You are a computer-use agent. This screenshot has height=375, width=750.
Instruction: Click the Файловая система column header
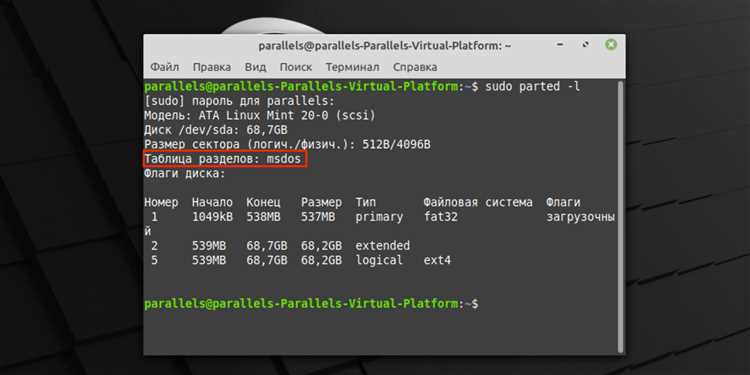click(x=478, y=202)
